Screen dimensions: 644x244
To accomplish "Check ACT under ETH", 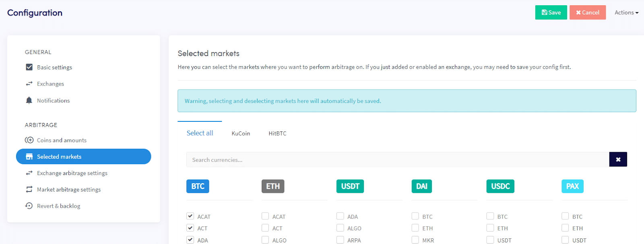I will pos(265,228).
